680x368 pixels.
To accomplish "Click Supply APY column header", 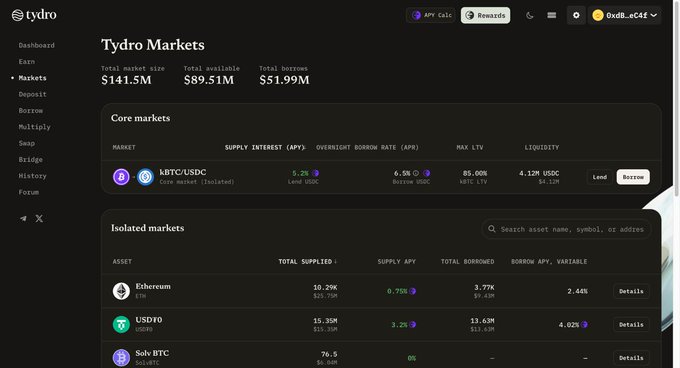I will (x=396, y=261).
